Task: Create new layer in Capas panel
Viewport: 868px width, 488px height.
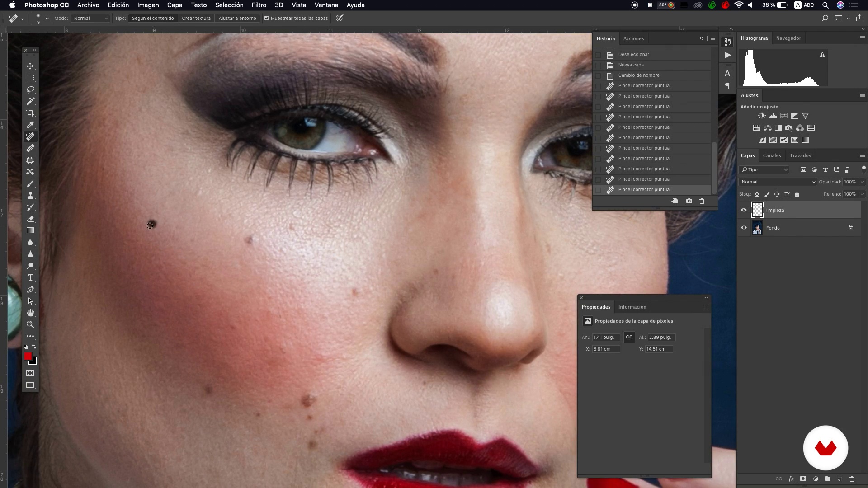Action: tap(840, 479)
